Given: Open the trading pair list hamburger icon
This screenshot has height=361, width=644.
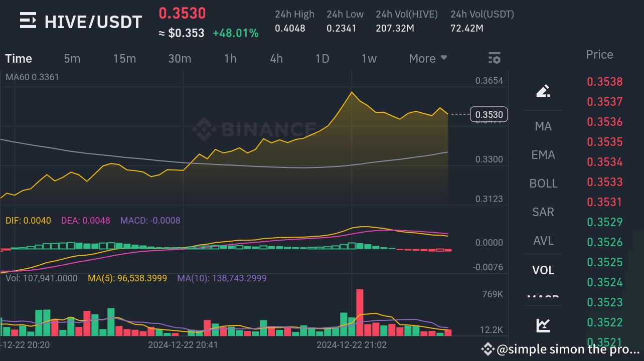Looking at the screenshot, I should (28, 21).
